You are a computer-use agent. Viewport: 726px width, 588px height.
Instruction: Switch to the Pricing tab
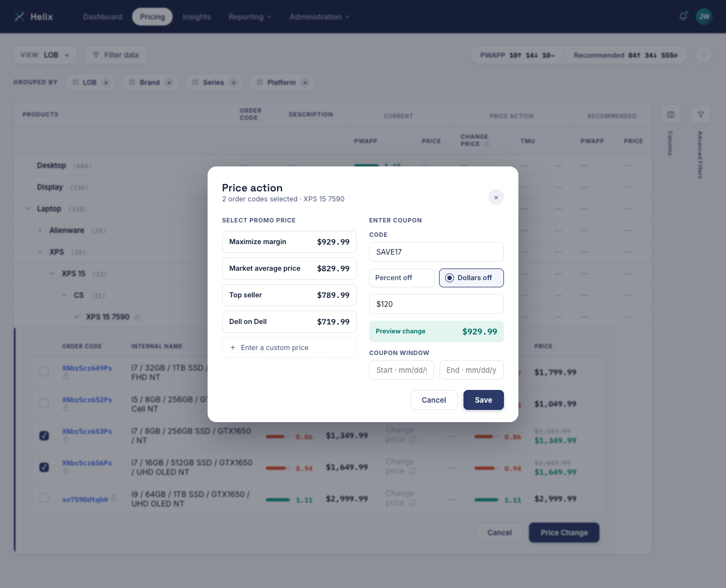coord(153,17)
